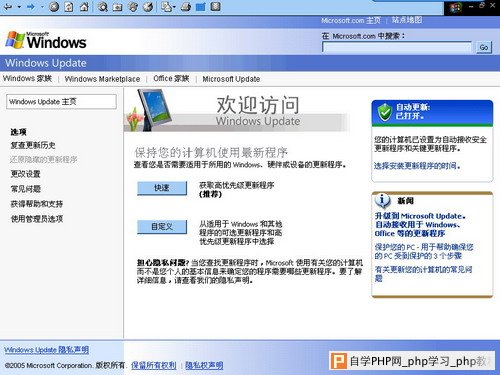
Task: Open the 选择安装更新程序的时间 link
Action: 417,166
